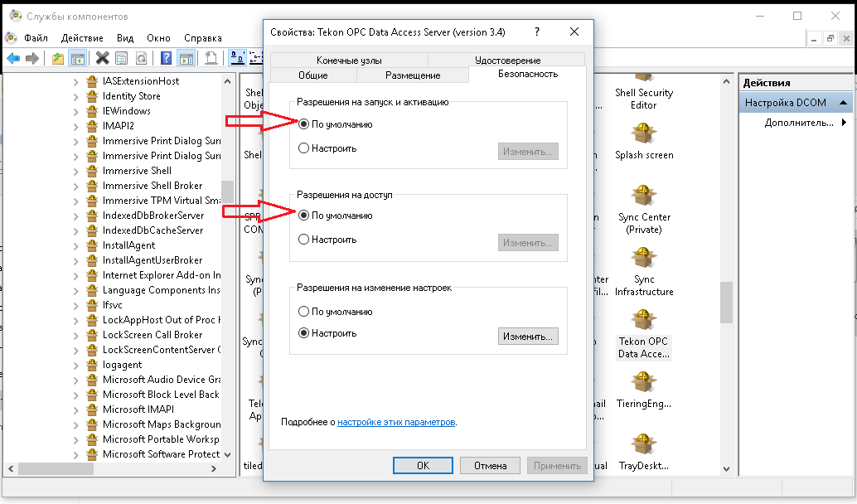Image resolution: width=857 pixels, height=504 pixels.
Task: Open the Действие menu
Action: click(82, 38)
